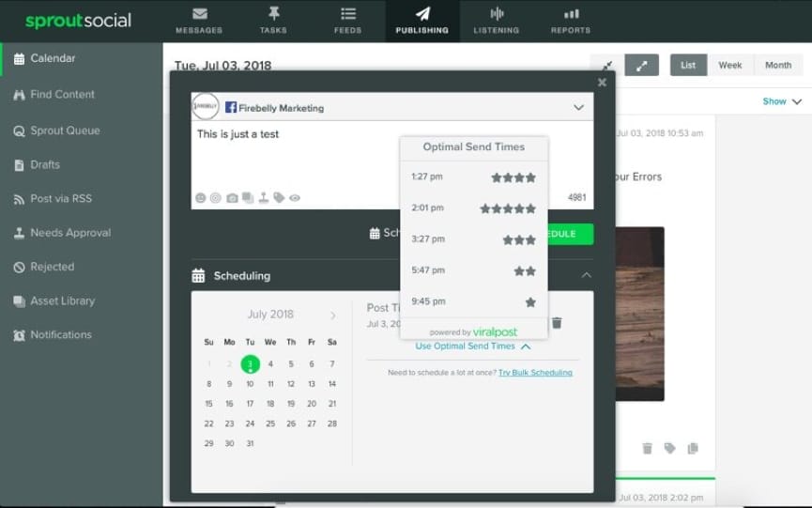Image resolution: width=812 pixels, height=508 pixels.
Task: Open asset library icon in composer
Action: pos(248,198)
